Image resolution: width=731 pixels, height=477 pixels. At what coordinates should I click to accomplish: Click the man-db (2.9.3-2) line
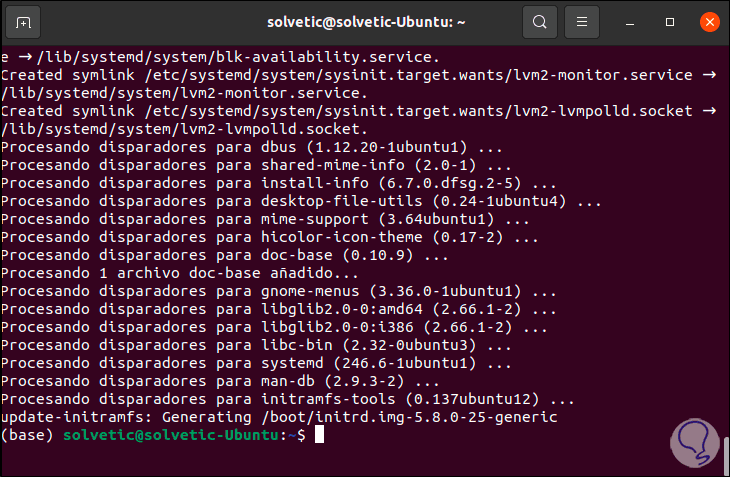220,381
